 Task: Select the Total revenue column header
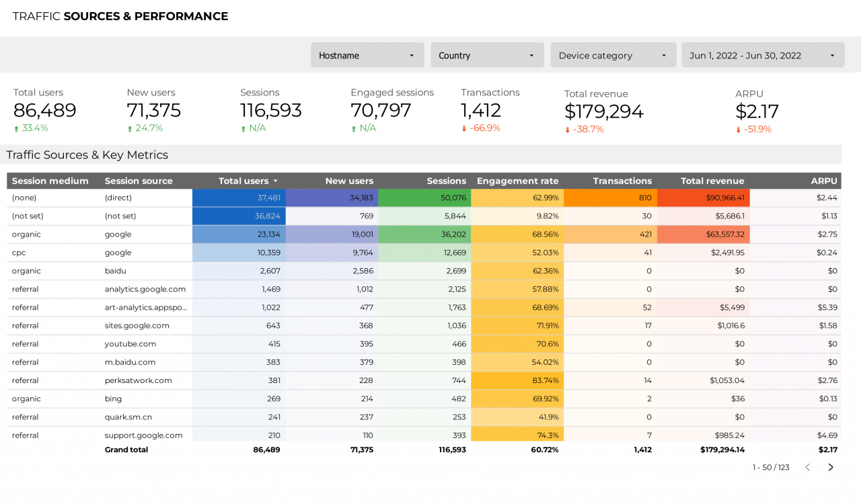click(x=712, y=181)
